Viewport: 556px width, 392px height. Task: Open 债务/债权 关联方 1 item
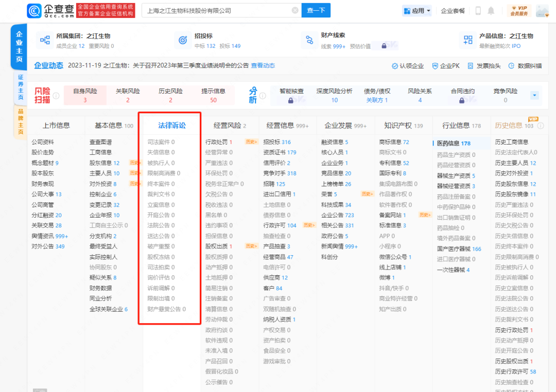(377, 95)
